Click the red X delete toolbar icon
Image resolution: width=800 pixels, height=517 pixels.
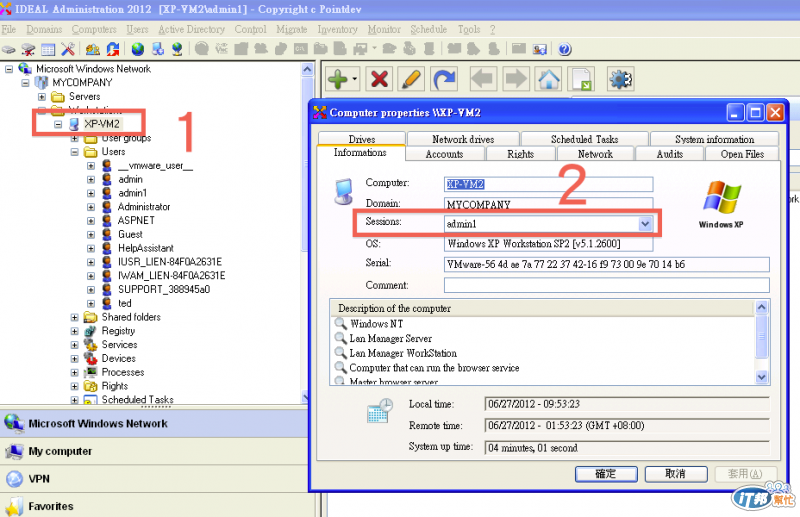[379, 80]
